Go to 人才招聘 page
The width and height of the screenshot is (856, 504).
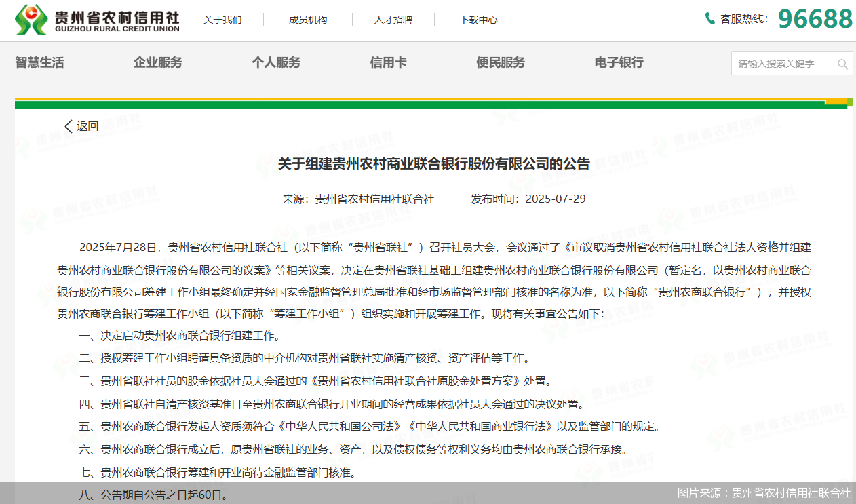tap(393, 20)
